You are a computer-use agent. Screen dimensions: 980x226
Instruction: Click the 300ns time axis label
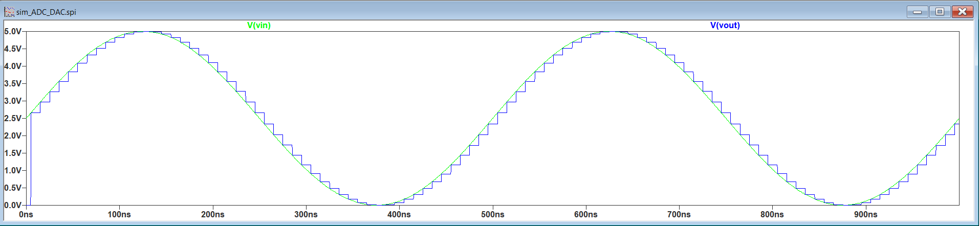[x=306, y=215]
